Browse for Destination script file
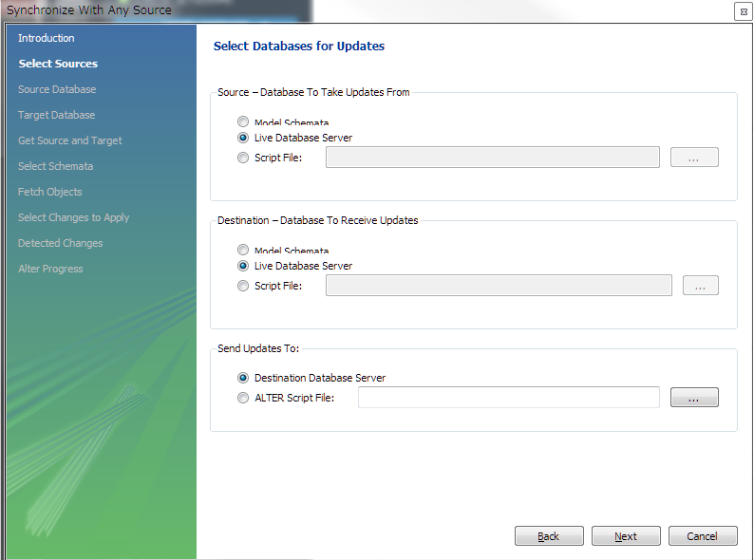This screenshot has height=560, width=754. click(x=701, y=286)
